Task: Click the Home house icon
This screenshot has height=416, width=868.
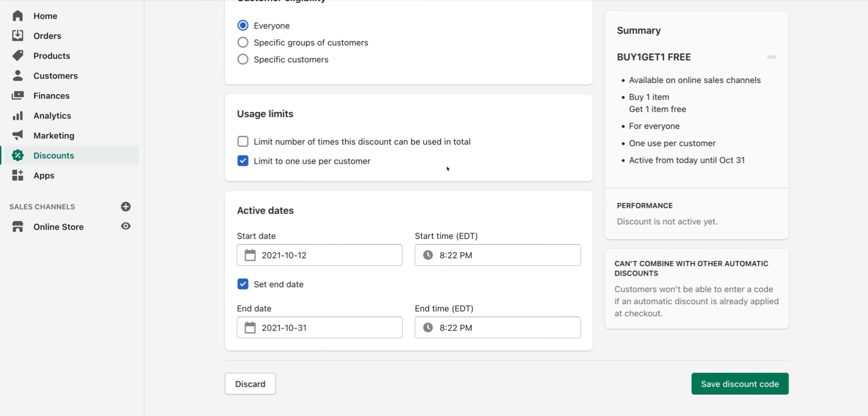Action: pyautogui.click(x=18, y=16)
